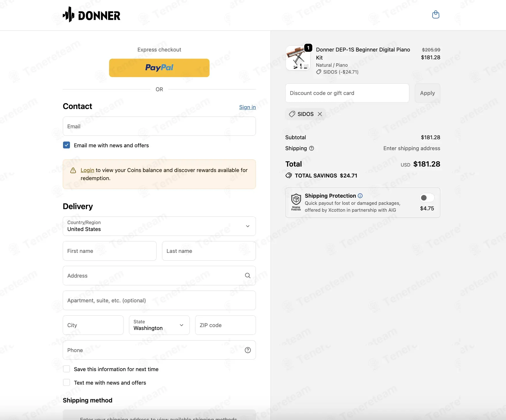This screenshot has width=506, height=420.
Task: Click the TOTAL SAVINGS $24.71 text
Action: 326,176
